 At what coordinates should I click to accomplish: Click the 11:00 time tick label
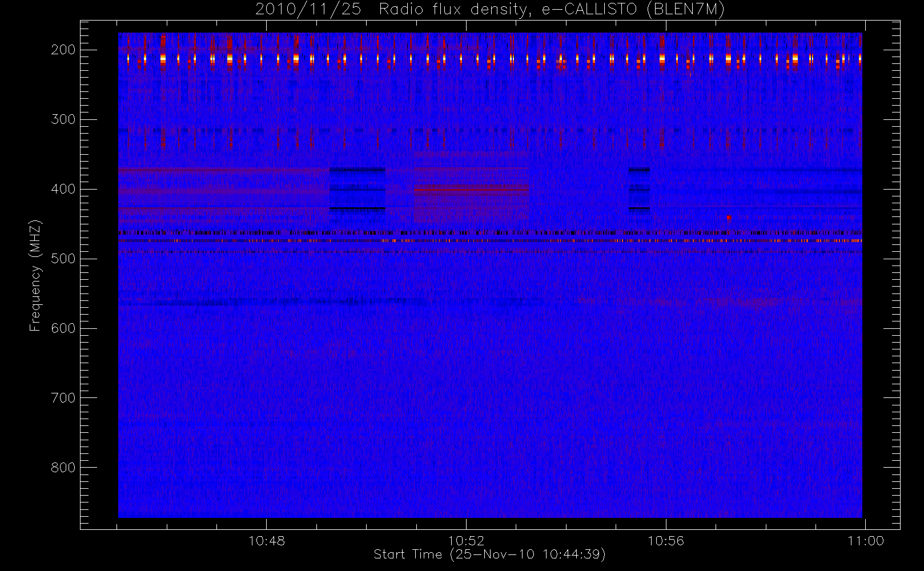coord(866,541)
